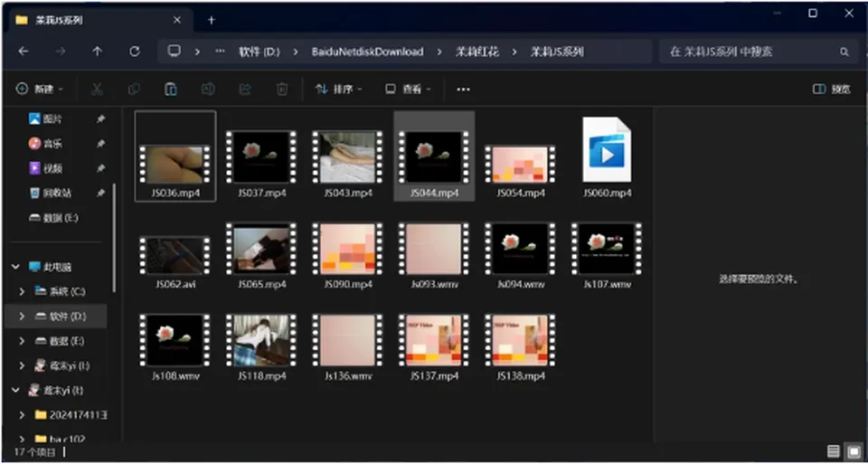Toggle the 预览 preview pane

832,90
